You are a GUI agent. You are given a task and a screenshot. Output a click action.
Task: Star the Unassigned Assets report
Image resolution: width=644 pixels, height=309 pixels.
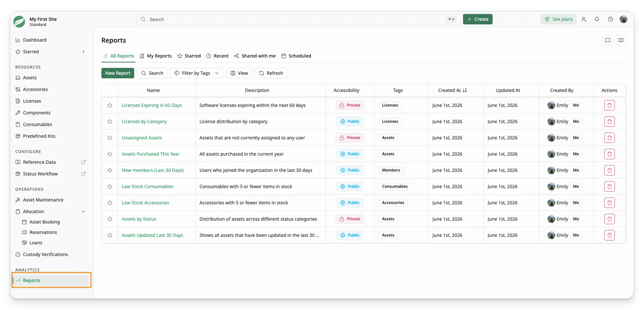(110, 138)
